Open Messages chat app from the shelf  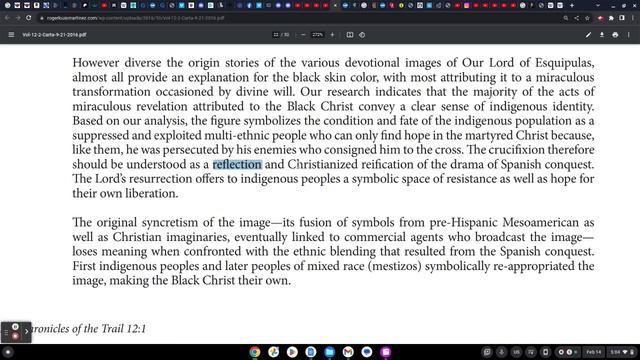coord(367,352)
